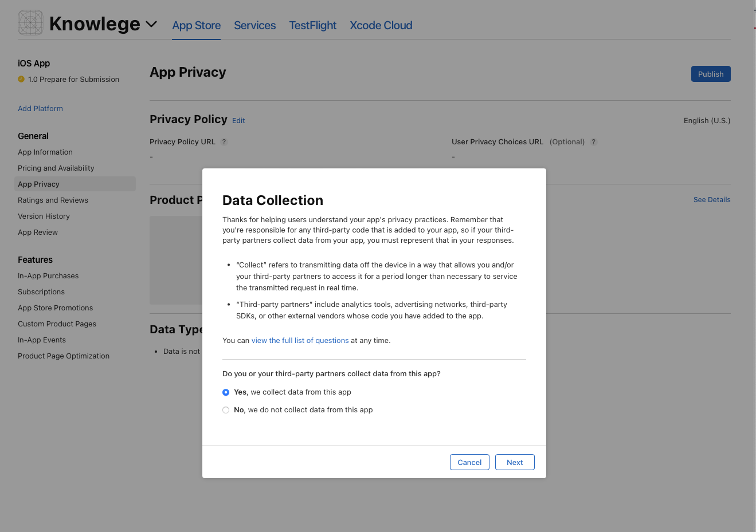The height and width of the screenshot is (532, 756).
Task: Open In-App Purchases
Action: [x=48, y=275]
